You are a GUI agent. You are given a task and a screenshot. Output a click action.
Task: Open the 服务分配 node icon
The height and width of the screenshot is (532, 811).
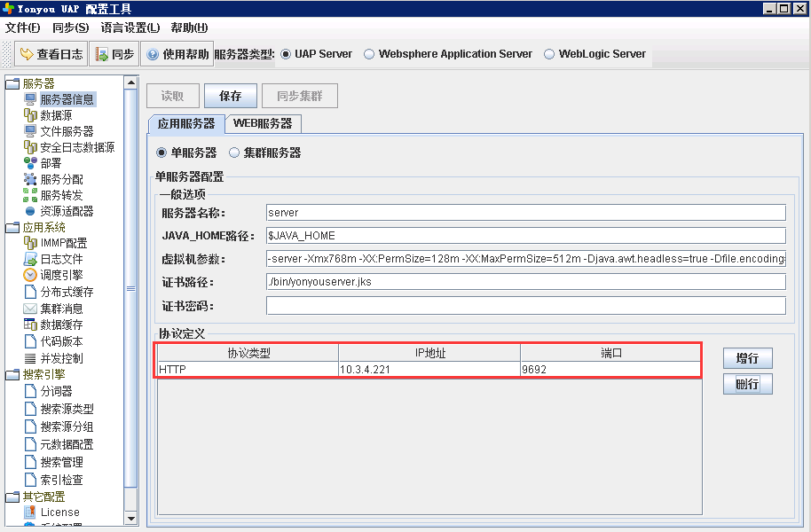30,179
